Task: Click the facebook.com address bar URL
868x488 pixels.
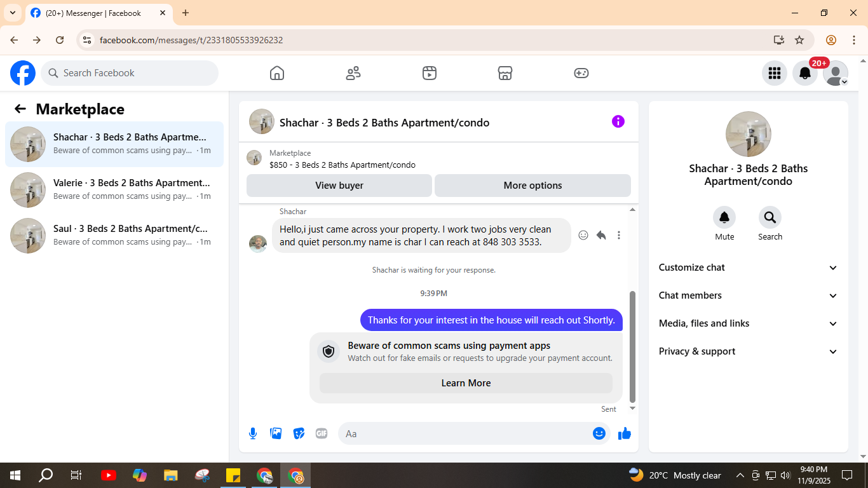Action: coord(191,40)
